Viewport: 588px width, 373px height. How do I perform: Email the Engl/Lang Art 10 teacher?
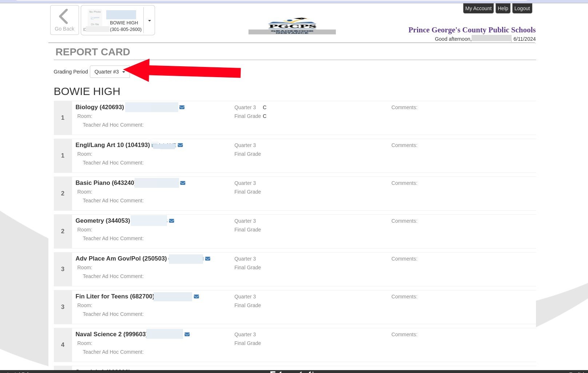[x=180, y=145]
